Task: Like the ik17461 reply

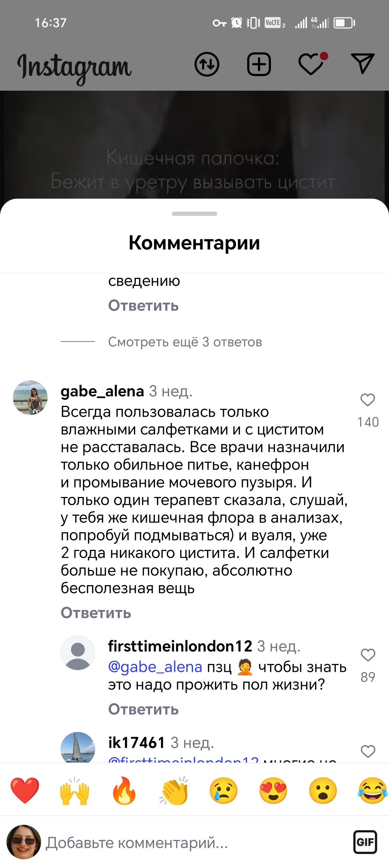Action: click(x=368, y=751)
